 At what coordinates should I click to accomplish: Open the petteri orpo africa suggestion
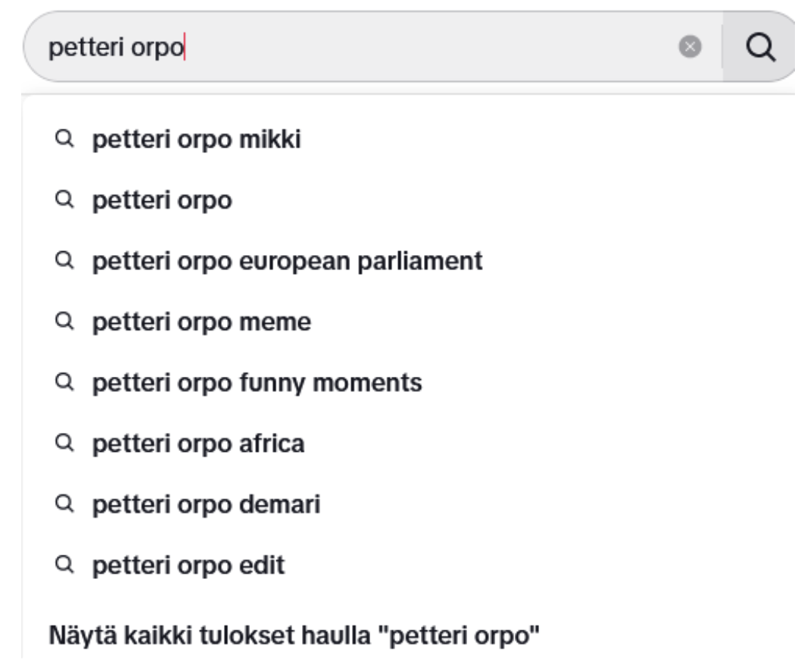pyautogui.click(x=409, y=443)
